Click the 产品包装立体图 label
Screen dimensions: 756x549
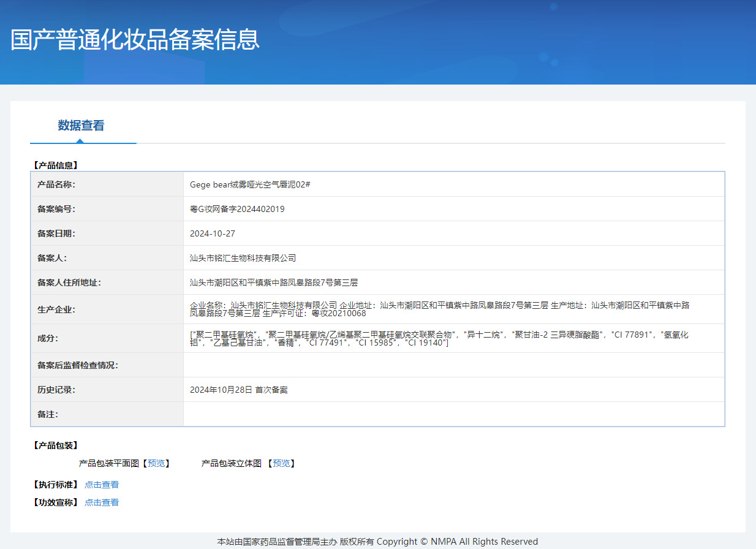(x=231, y=463)
